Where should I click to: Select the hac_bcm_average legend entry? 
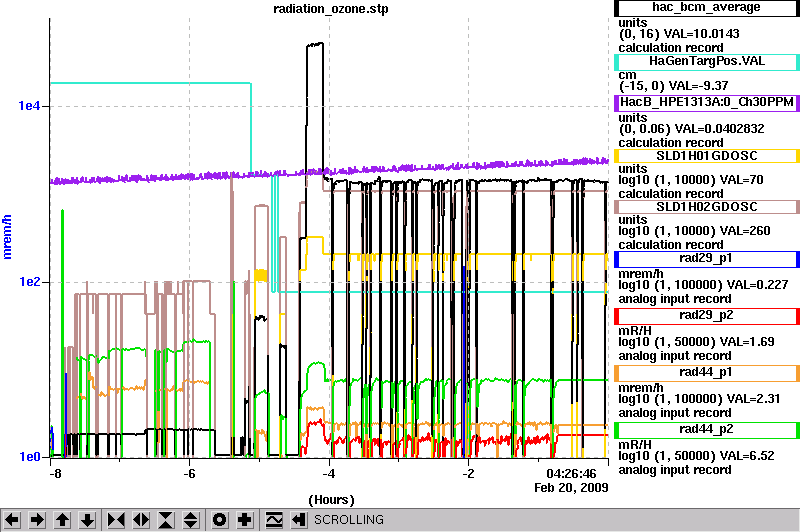click(707, 8)
